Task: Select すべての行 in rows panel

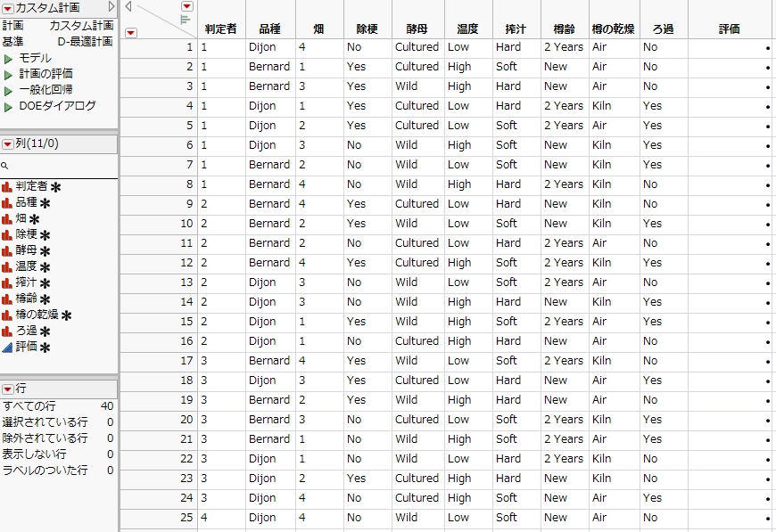Action: [x=29, y=406]
